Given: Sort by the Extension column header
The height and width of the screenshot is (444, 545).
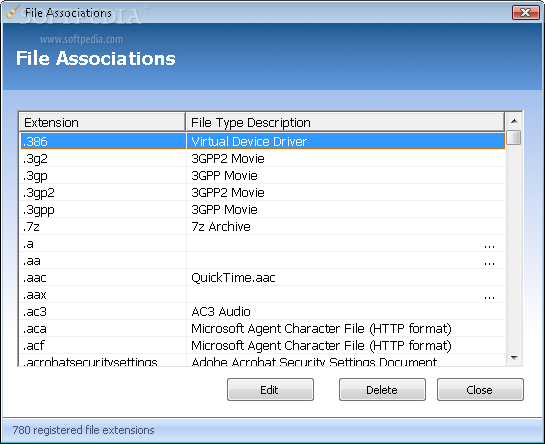Looking at the screenshot, I should coord(102,122).
